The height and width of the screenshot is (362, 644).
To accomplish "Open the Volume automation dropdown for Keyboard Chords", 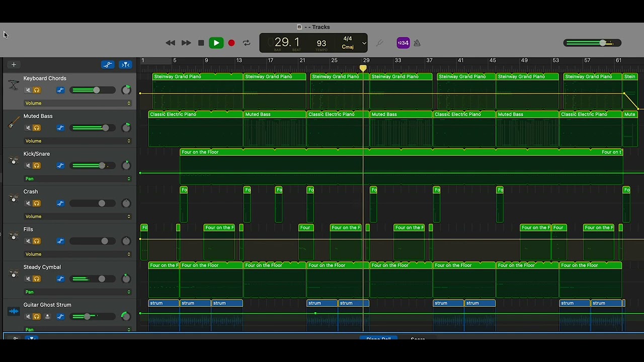I will pos(78,103).
